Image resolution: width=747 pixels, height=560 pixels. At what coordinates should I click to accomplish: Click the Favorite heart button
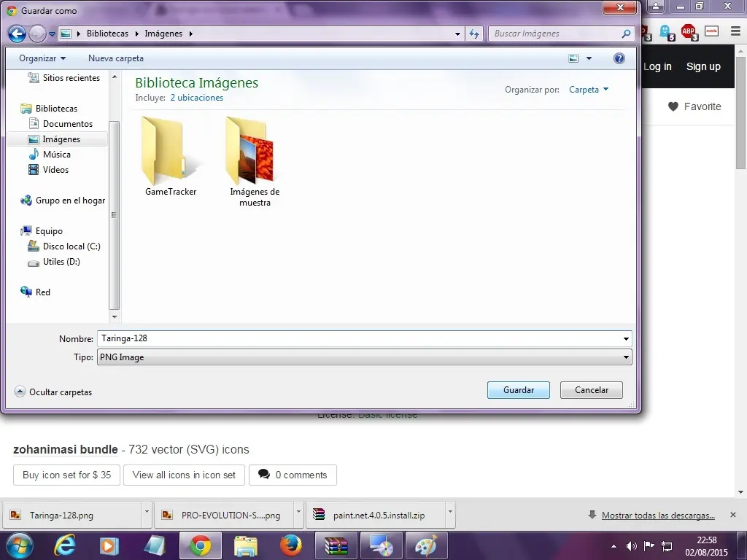tap(694, 106)
